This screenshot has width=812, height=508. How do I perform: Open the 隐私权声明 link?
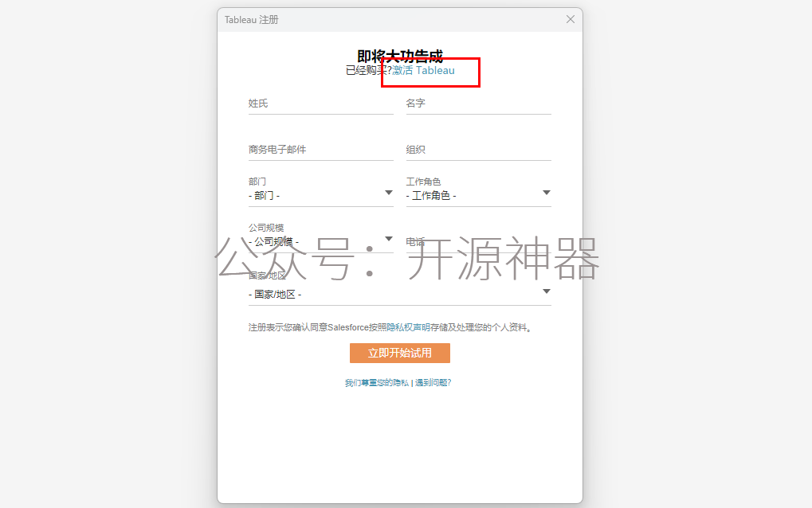pos(409,327)
